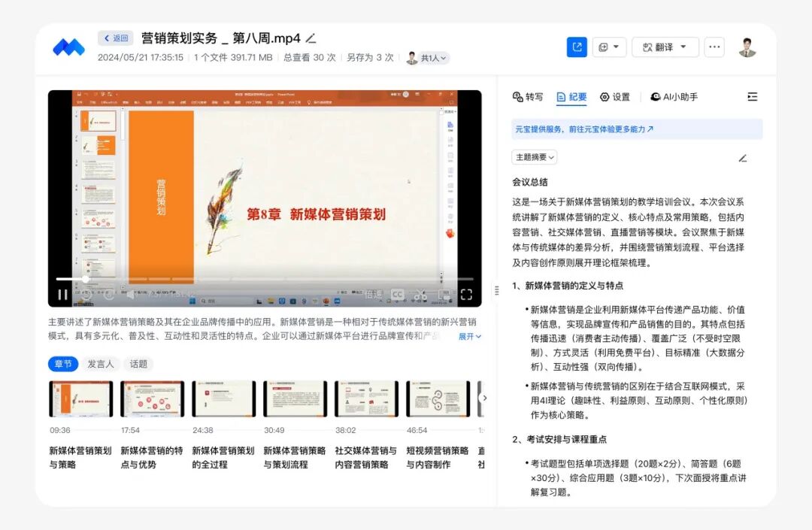Switch to the 转写 tab
The height and width of the screenshot is (530, 812).
point(528,97)
